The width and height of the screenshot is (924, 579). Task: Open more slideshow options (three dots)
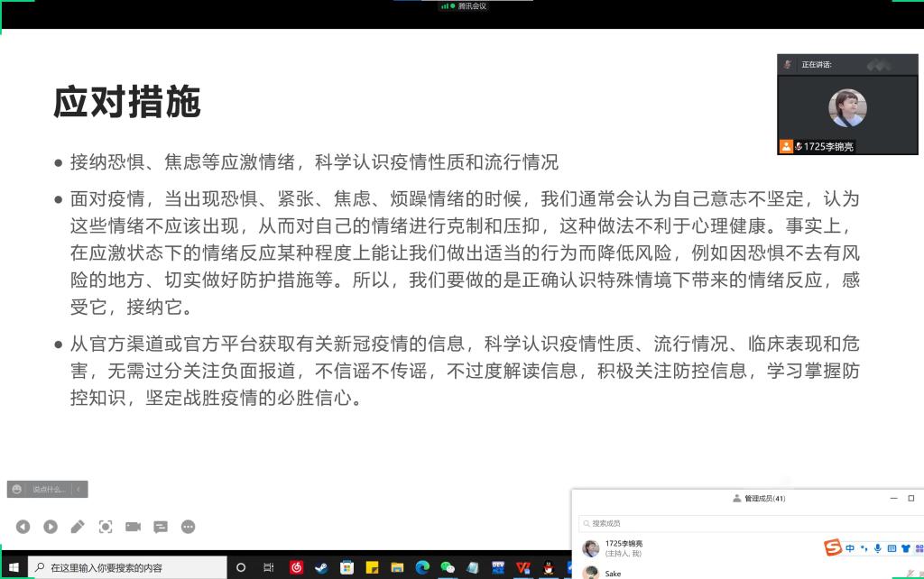189,527
